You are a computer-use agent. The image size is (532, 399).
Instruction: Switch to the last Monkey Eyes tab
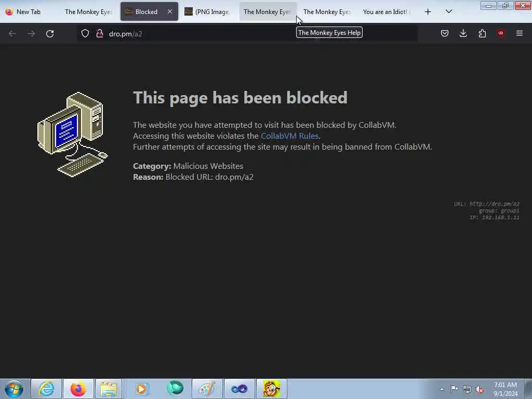(327, 11)
